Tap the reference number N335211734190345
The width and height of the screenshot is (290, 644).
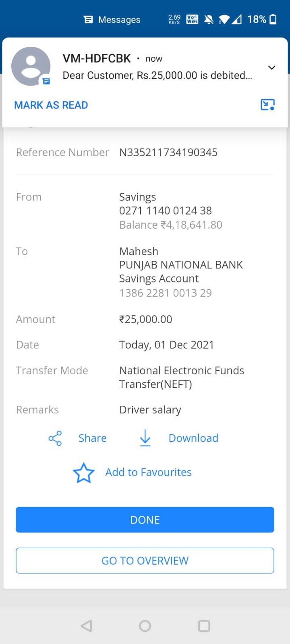168,153
